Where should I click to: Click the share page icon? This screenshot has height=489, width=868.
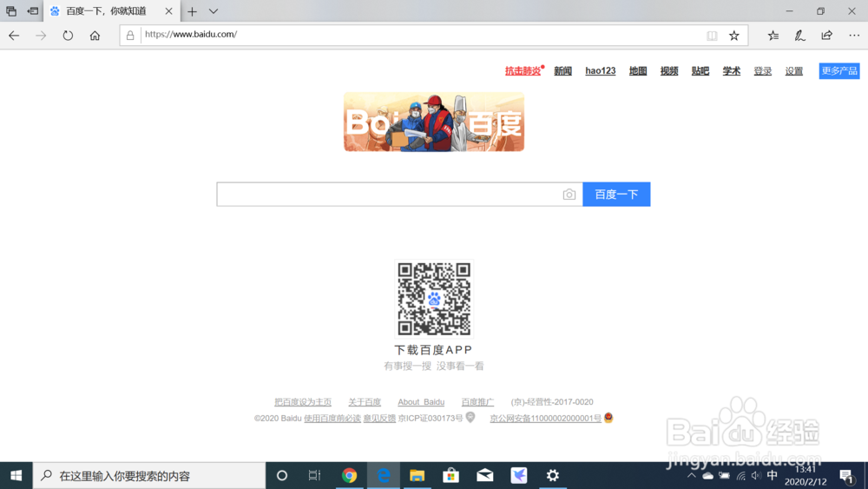tap(826, 36)
